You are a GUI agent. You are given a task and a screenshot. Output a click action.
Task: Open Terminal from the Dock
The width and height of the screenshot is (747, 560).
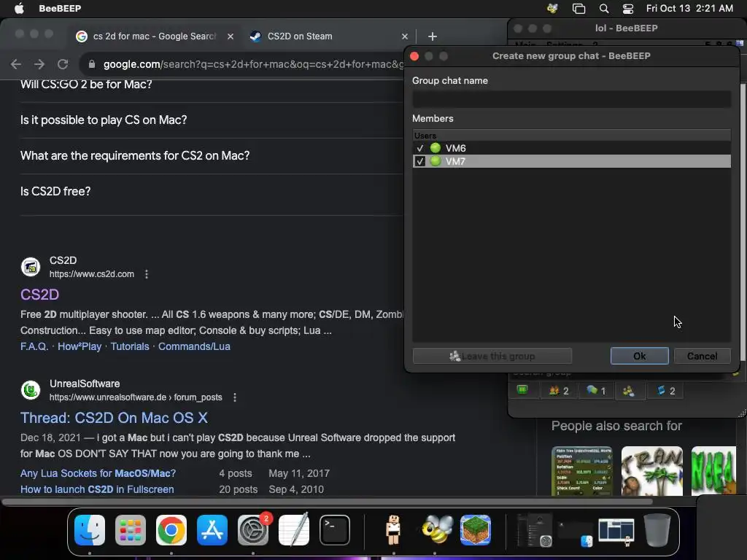(334, 530)
